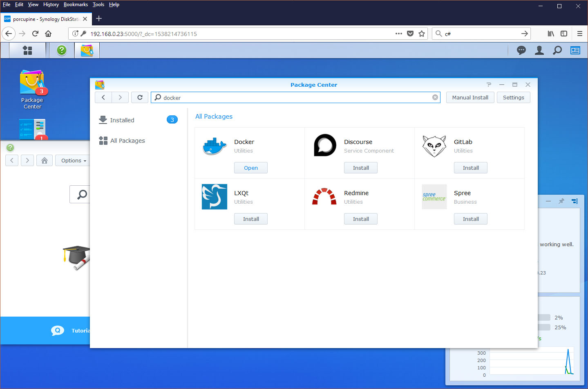This screenshot has height=389, width=588.
Task: Open Firefox hamburger menu
Action: 579,34
